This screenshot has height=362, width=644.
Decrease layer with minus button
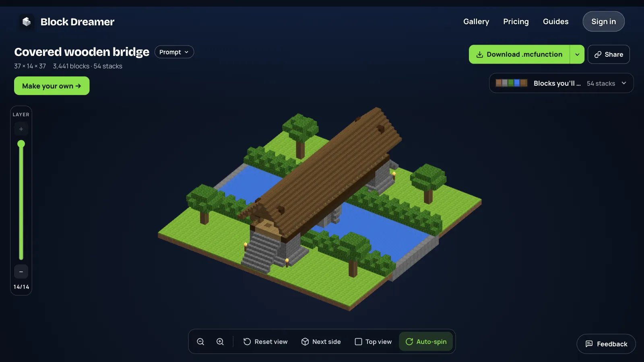21,271
